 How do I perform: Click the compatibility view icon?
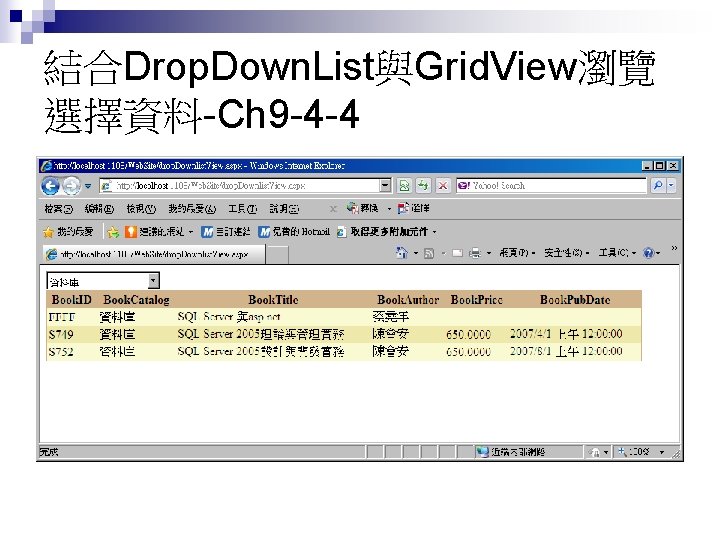click(x=404, y=186)
